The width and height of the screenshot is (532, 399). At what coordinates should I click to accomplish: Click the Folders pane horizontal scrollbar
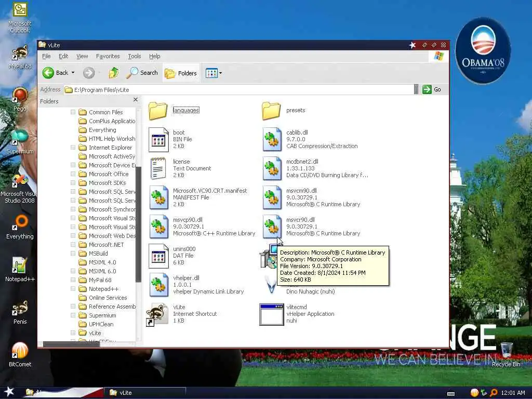click(71, 344)
